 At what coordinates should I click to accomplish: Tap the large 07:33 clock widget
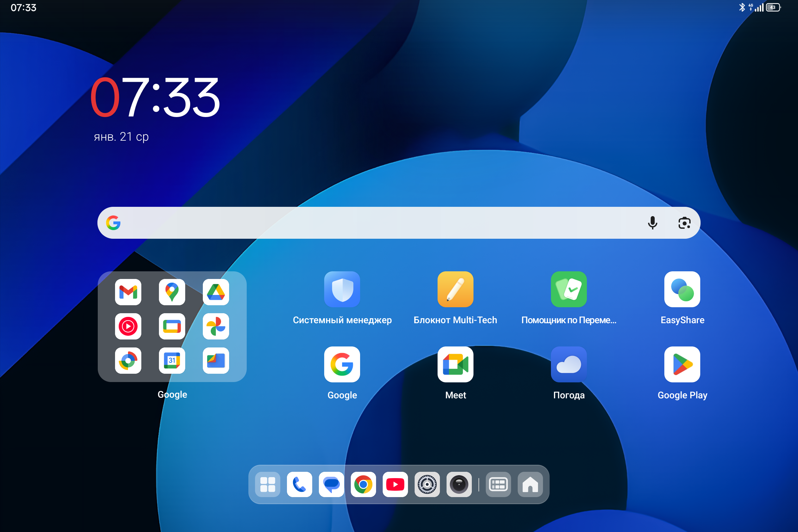click(x=155, y=97)
